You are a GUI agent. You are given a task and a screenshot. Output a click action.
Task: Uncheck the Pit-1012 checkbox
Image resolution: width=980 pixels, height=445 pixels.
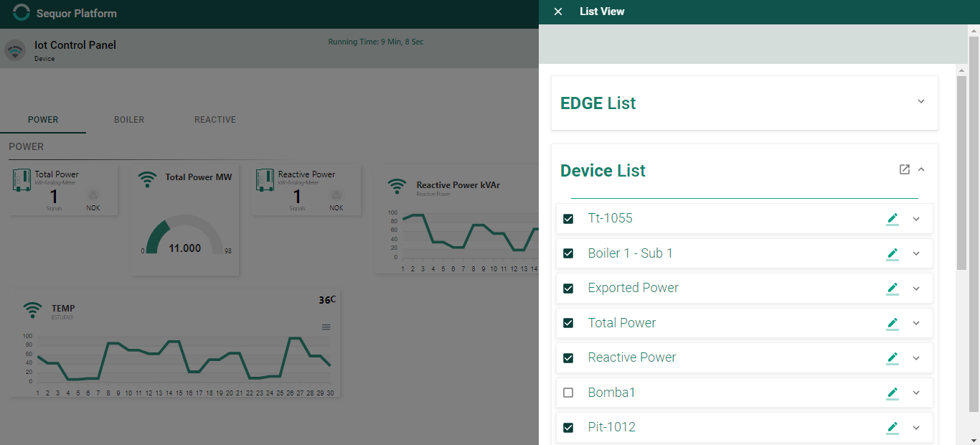[568, 427]
